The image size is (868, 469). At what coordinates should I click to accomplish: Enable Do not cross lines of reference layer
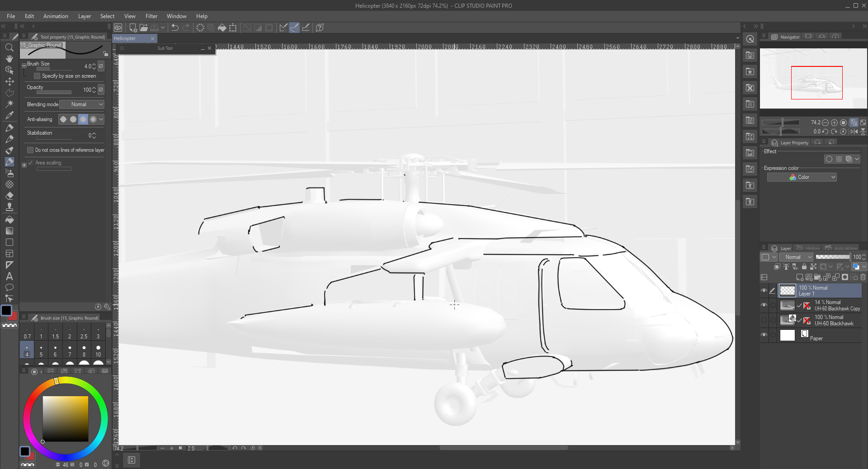click(30, 150)
